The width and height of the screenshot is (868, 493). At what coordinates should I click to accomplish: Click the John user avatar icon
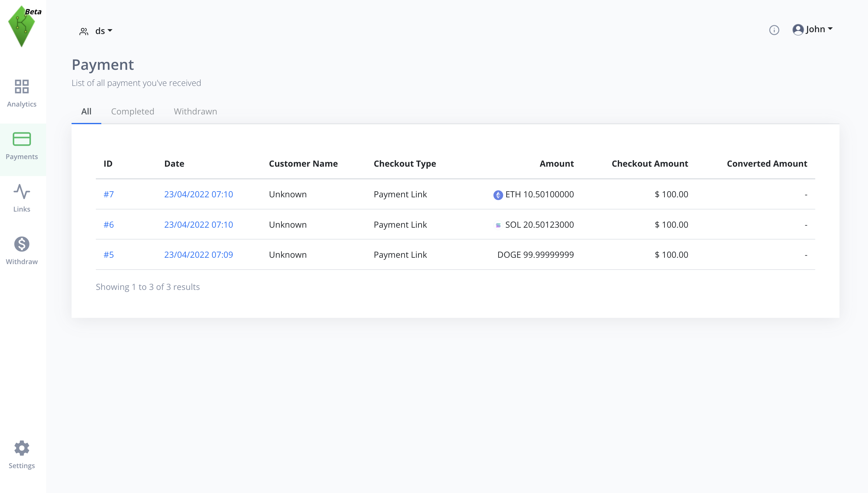[798, 29]
